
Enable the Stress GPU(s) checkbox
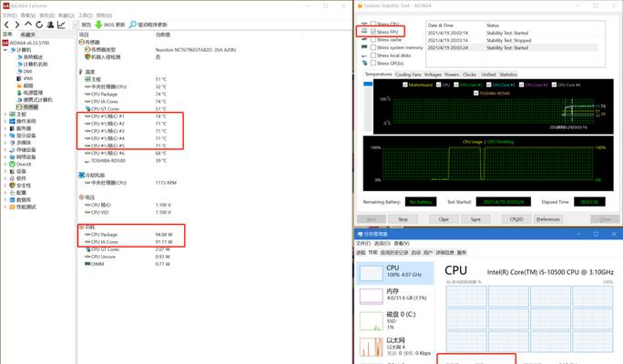pyautogui.click(x=373, y=63)
